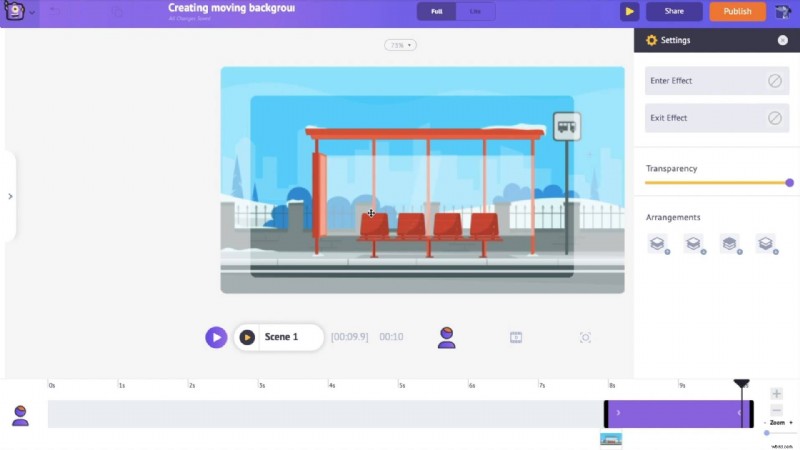Click the minus button beside the timeline
Screen dimensions: 800x450
[x=776, y=410]
